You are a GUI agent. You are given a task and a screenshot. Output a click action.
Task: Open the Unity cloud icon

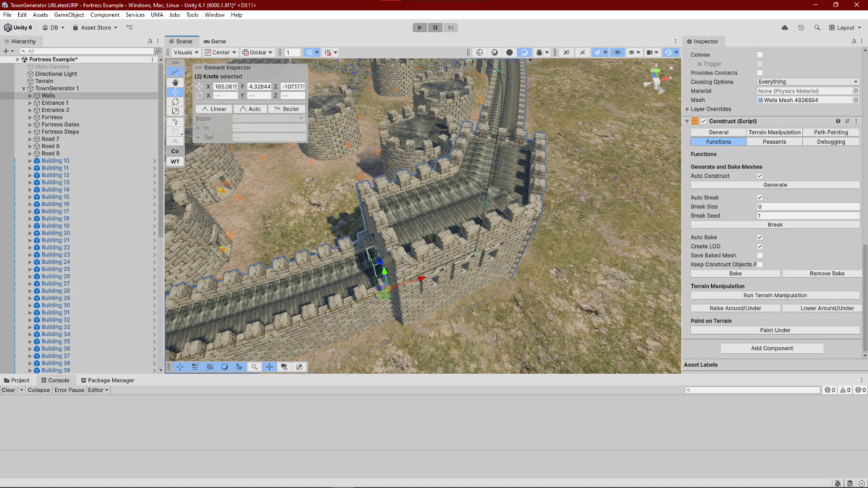(785, 27)
